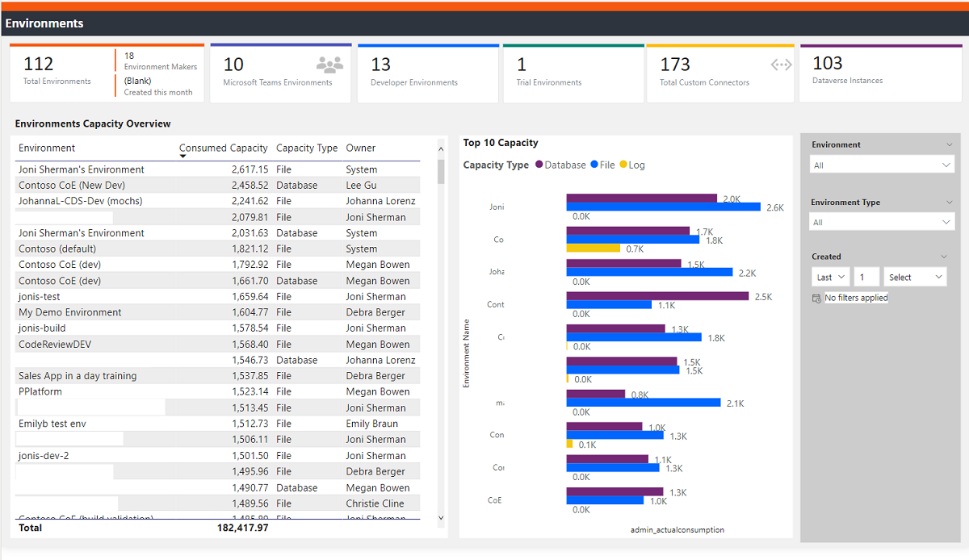
Task: Click the 2.1K blue File bar
Action: 644,403
